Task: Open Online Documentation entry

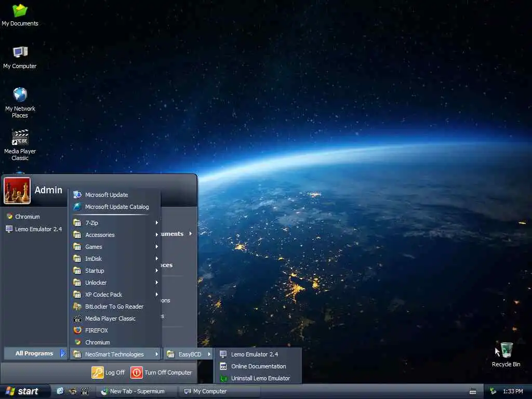Action: (258, 366)
